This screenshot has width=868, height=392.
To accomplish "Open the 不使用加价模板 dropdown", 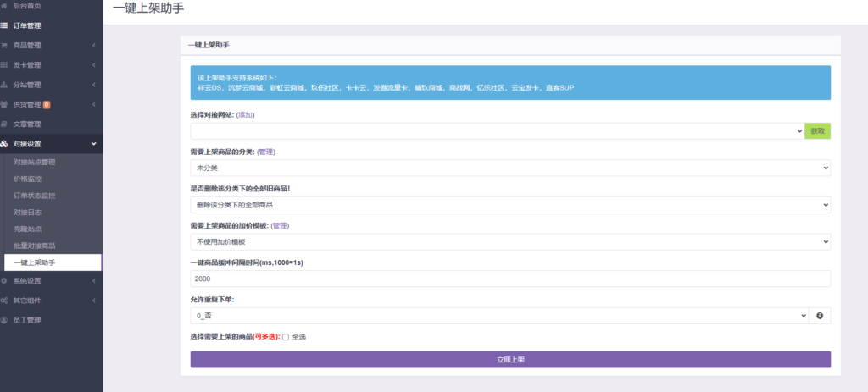I will [510, 241].
